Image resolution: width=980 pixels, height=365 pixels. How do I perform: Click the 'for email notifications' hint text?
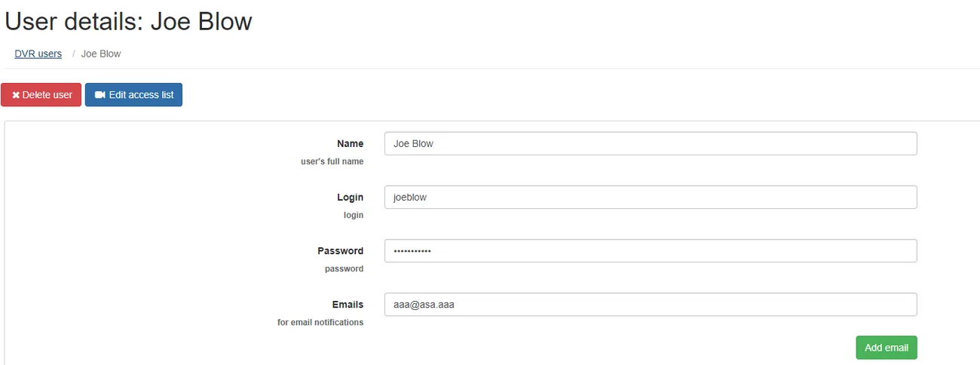tap(320, 322)
